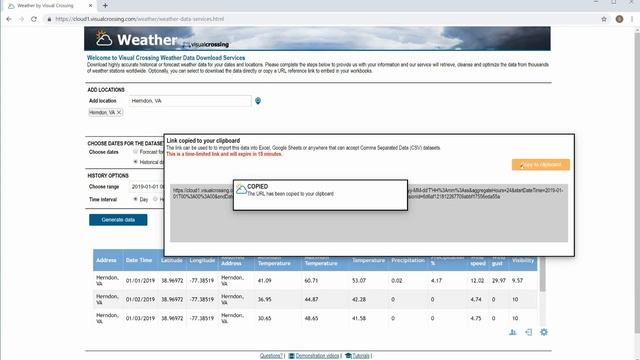Select the Forecast radio option

click(x=136, y=152)
